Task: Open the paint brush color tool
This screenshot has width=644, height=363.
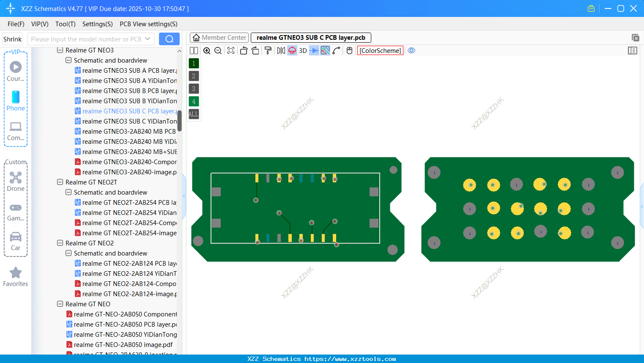Action: pos(268,50)
